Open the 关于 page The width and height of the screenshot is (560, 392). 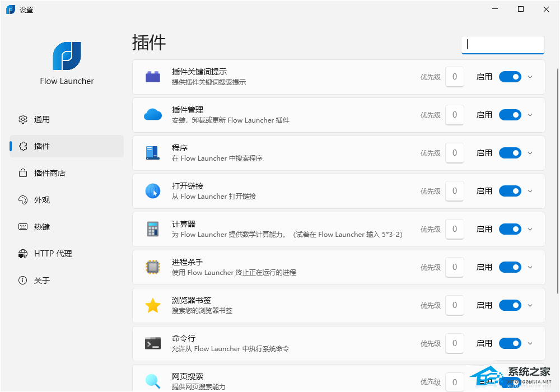(x=67, y=281)
